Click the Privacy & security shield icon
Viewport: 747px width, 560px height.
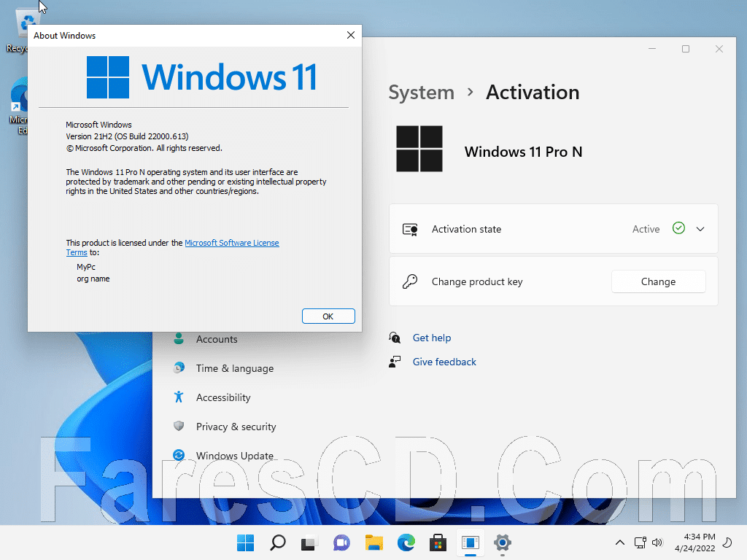(179, 426)
